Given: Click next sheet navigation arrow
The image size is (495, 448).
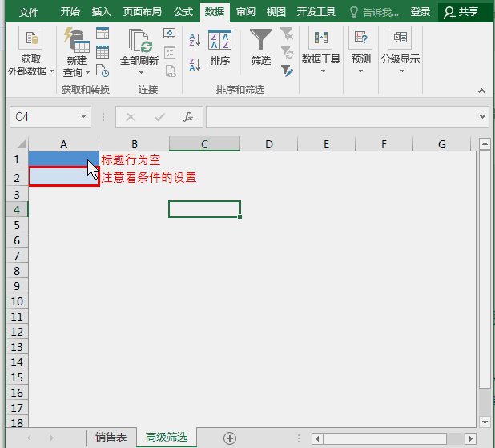Looking at the screenshot, I should point(52,438).
